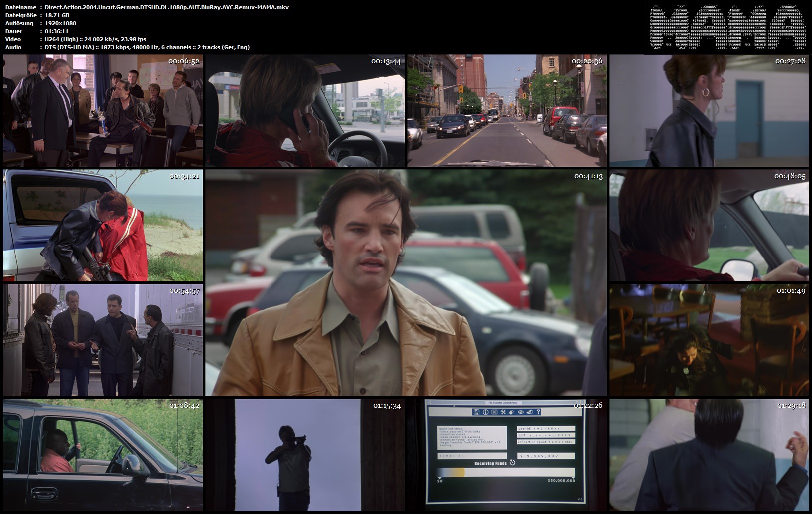
Task: Select the 18.71 GB file size value
Action: pos(57,15)
